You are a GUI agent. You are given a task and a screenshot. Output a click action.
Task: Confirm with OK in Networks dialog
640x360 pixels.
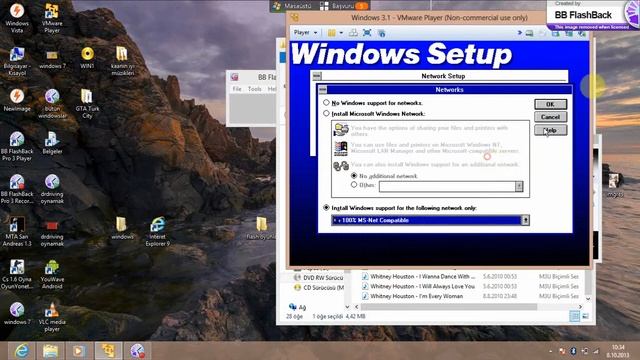[550, 104]
